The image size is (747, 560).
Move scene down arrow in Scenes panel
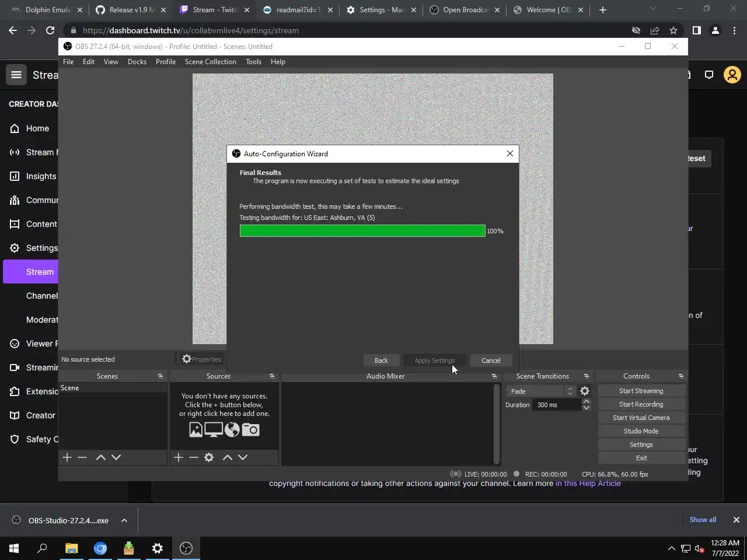[x=116, y=457]
